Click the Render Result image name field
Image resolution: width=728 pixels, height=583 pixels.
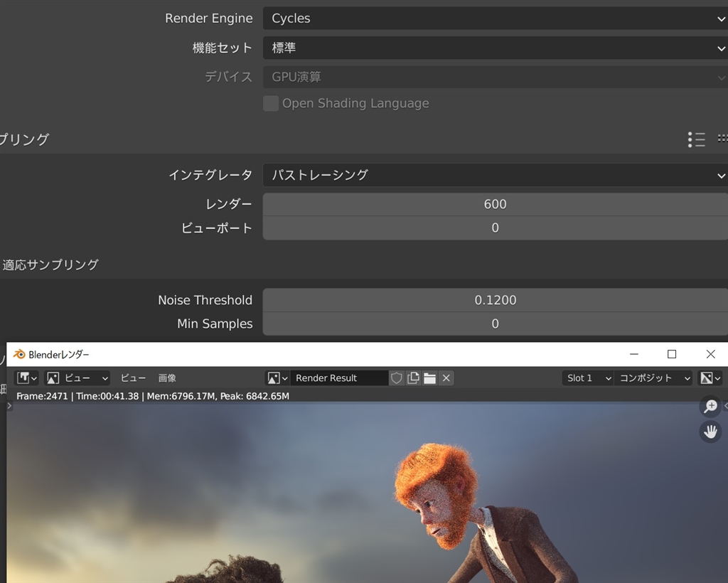click(339, 378)
